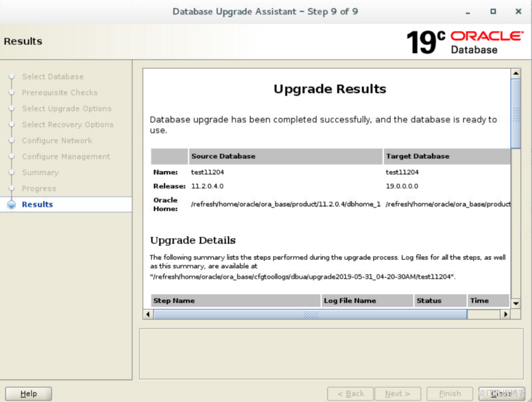Screen dimensions: 532x402
Task: Click the Oracle 19c Database logo
Action: coord(464,42)
